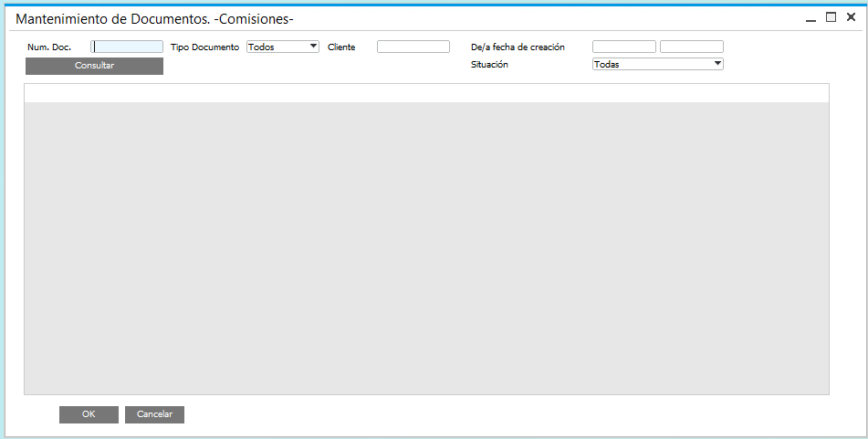Expand the Situación dropdown

[x=658, y=64]
